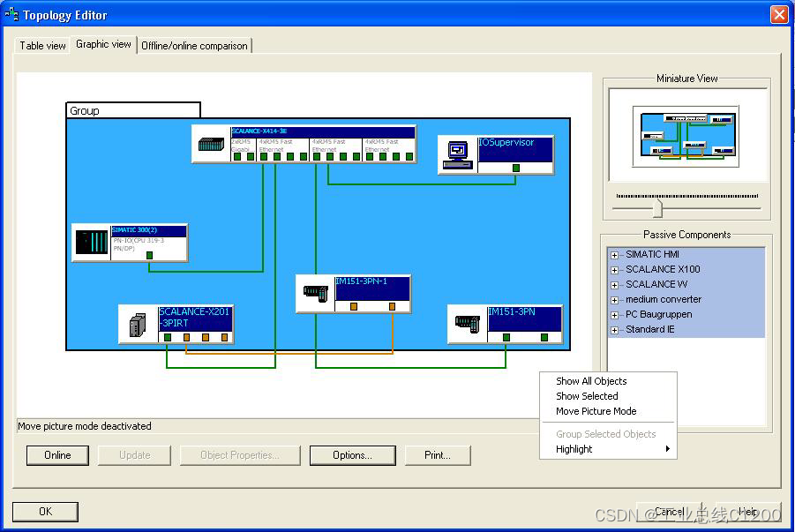Click first port under 2xRJ45 Gigabit

237,157
